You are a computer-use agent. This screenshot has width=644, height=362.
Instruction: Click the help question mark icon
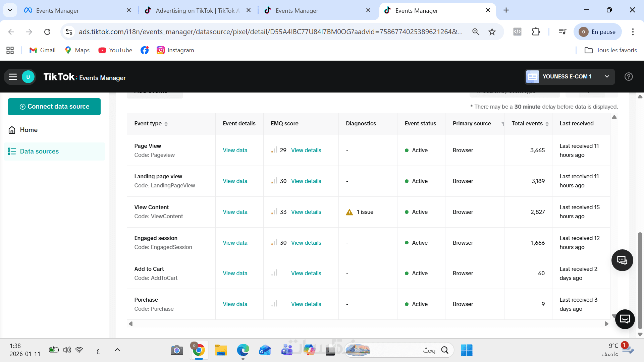(x=629, y=77)
